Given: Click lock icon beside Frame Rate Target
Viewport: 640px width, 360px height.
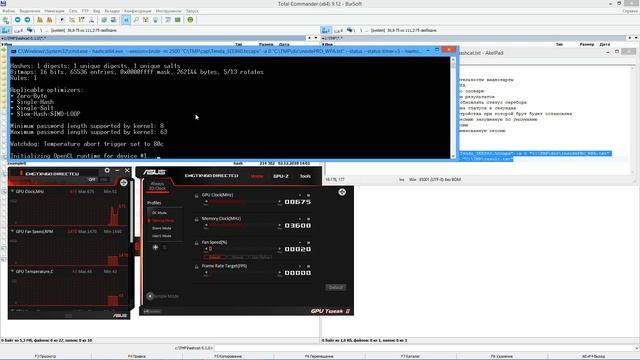Looking at the screenshot, I should pyautogui.click(x=196, y=267).
